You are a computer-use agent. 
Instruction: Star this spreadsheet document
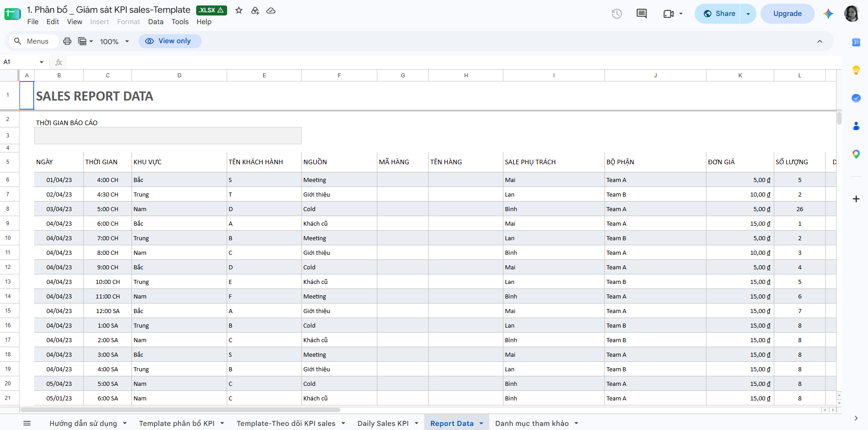click(x=239, y=10)
